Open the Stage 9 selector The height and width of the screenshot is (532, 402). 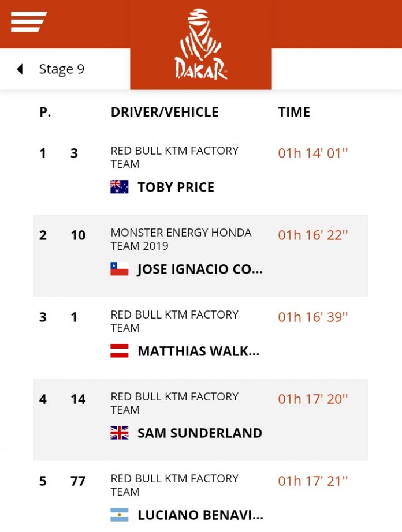coord(62,69)
